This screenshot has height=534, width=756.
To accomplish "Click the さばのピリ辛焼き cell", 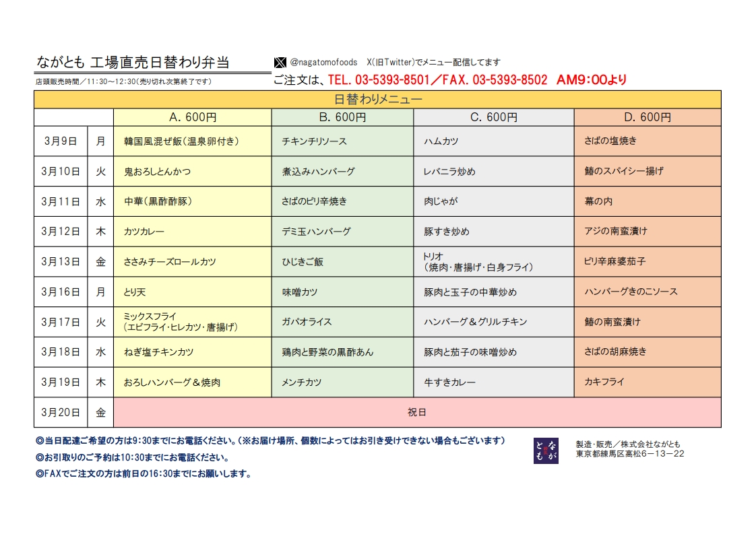I will (342, 201).
